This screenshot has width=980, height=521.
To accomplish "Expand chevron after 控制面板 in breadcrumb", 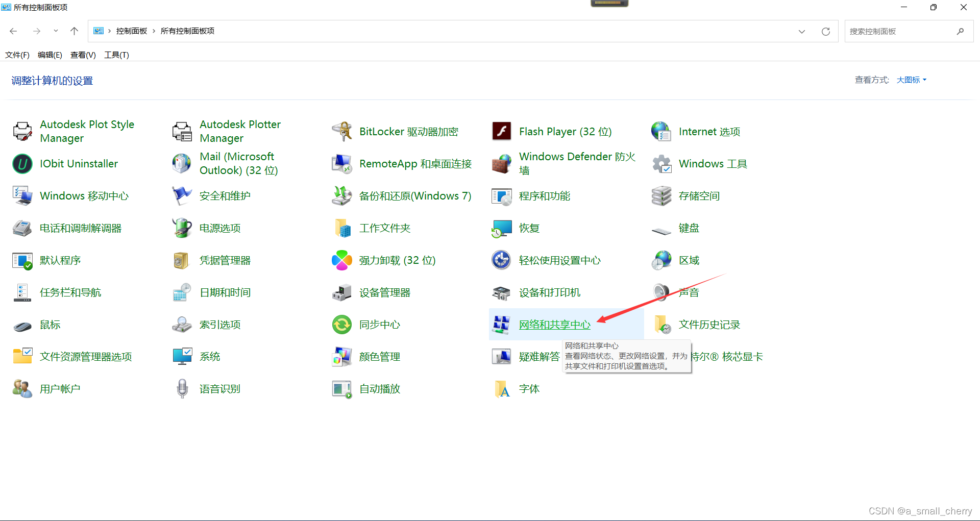I will [154, 31].
